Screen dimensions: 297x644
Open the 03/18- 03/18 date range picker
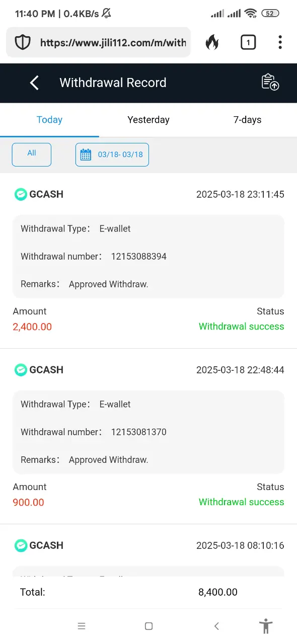[x=112, y=154]
